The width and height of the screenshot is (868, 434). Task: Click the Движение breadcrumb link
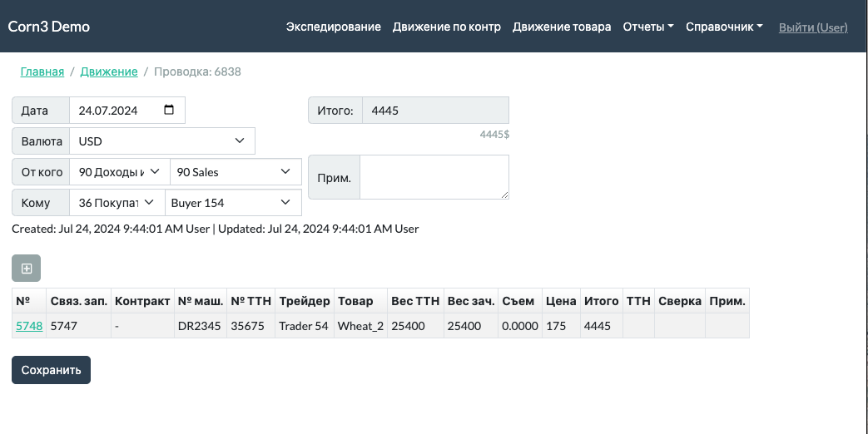[x=109, y=72]
